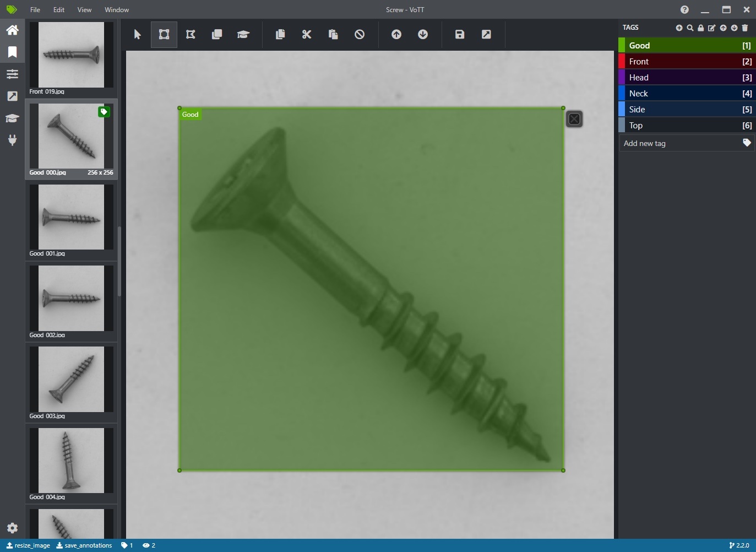The width and height of the screenshot is (756, 552).
Task: Click the resize_image source connection
Action: [28, 545]
